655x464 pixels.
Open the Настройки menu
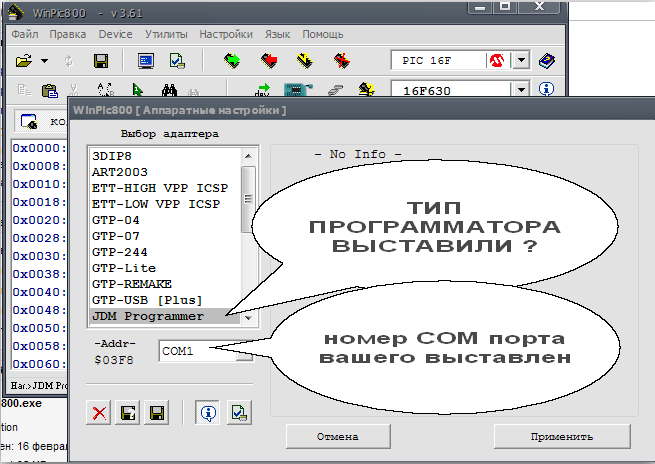click(x=225, y=33)
